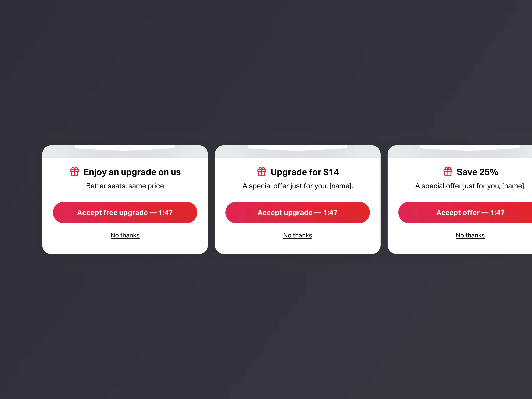Select the 'Upgrade for $14' heading
The width and height of the screenshot is (532, 399).
[x=305, y=172]
